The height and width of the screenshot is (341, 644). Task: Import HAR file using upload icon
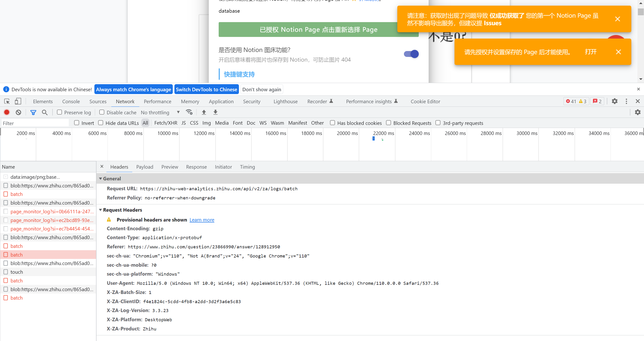click(204, 112)
